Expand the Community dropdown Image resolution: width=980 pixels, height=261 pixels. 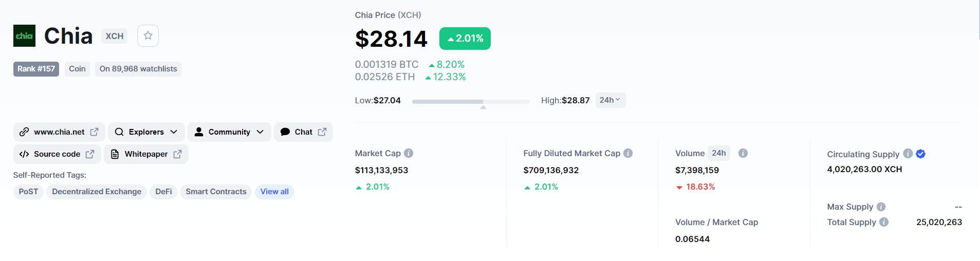click(229, 132)
